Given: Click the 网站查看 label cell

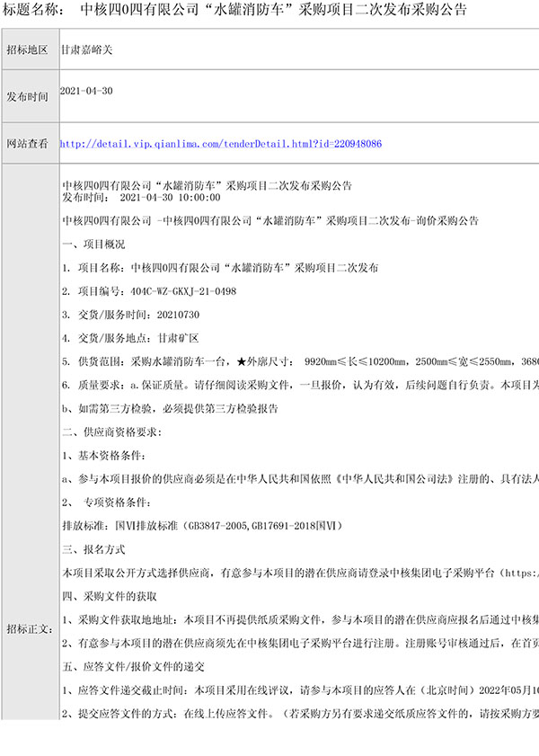Looking at the screenshot, I should click(x=31, y=143).
